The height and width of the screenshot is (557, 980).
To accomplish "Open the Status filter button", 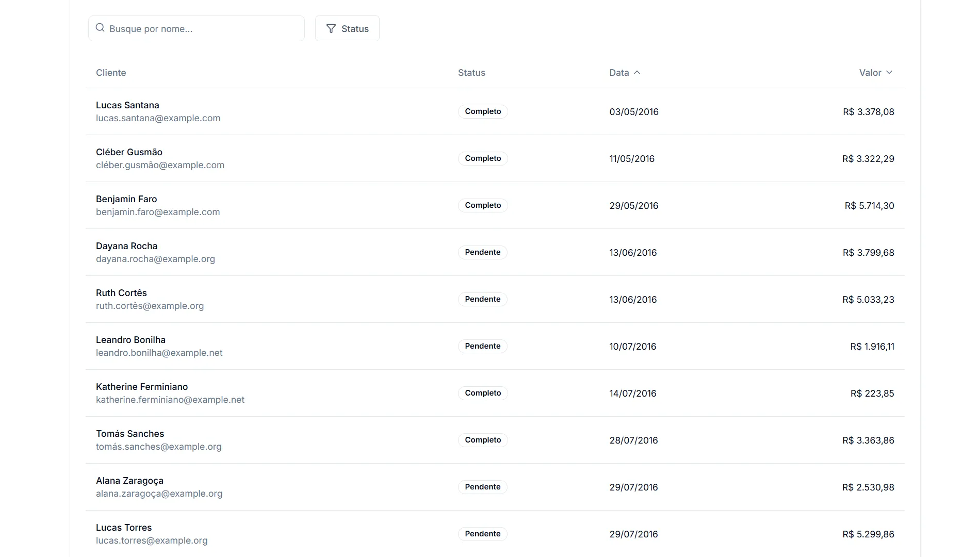I will tap(347, 29).
